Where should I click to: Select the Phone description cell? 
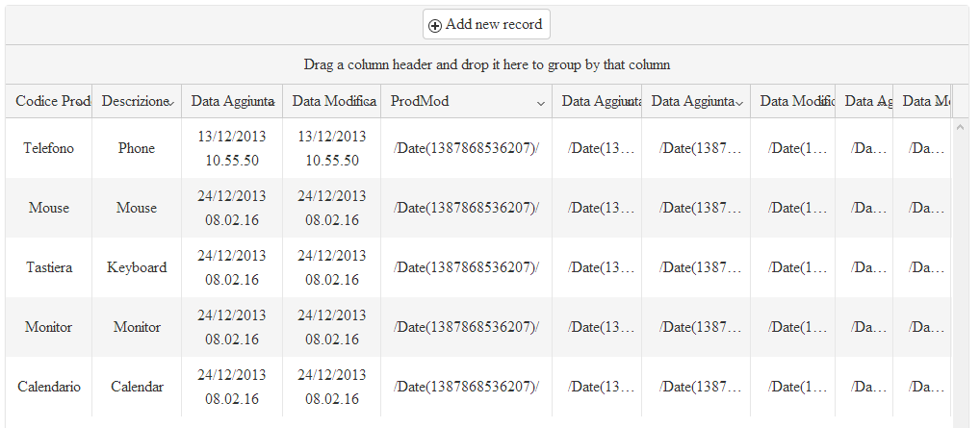[137, 148]
